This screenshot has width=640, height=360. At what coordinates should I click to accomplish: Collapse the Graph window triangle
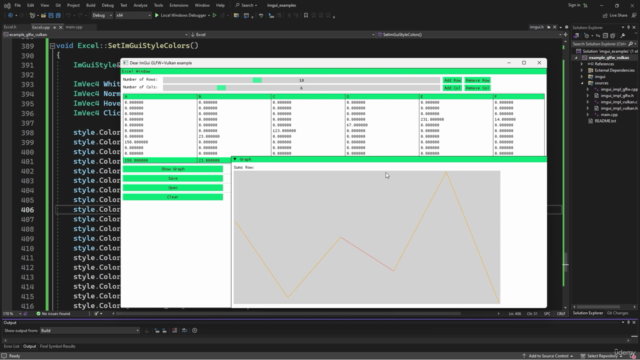(x=235, y=159)
